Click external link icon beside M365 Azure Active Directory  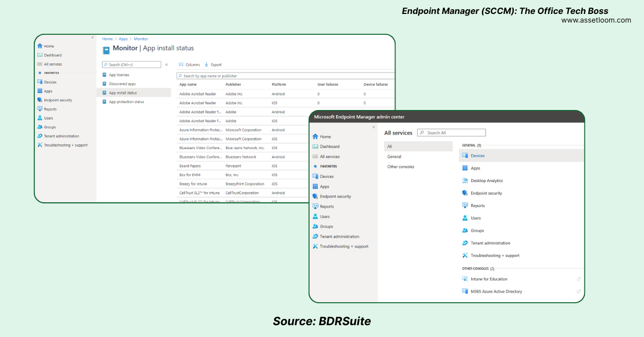(579, 291)
